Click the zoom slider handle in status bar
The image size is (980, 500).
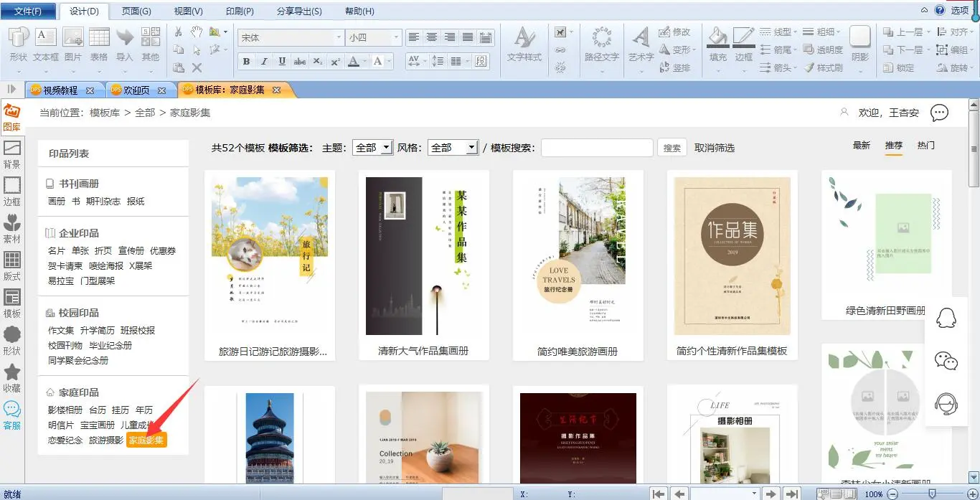[x=932, y=494]
